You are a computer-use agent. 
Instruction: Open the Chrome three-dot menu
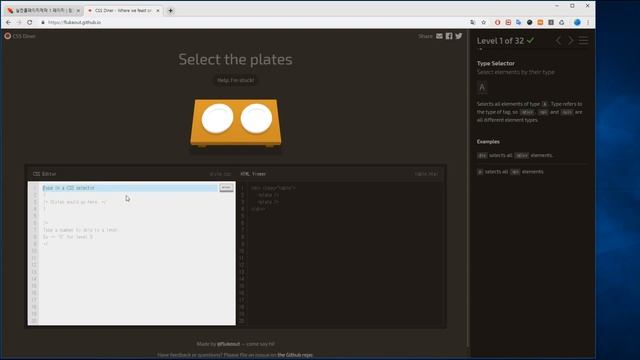[588, 22]
